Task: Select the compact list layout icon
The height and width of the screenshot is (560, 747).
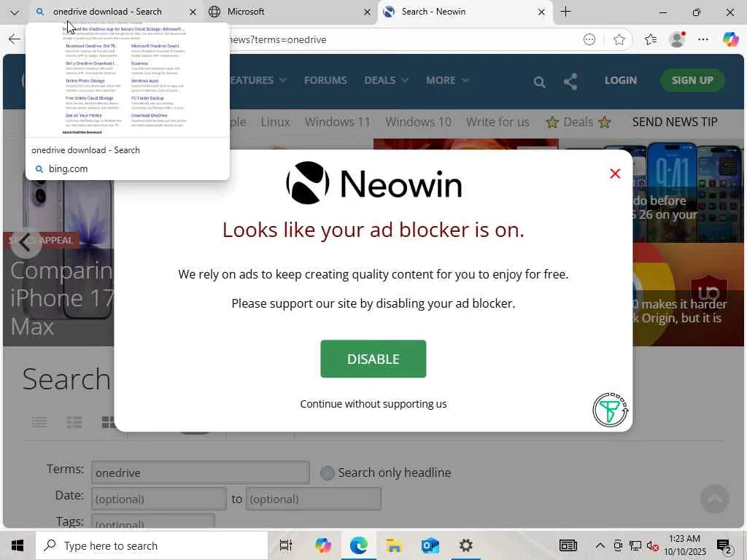Action: [x=74, y=422]
